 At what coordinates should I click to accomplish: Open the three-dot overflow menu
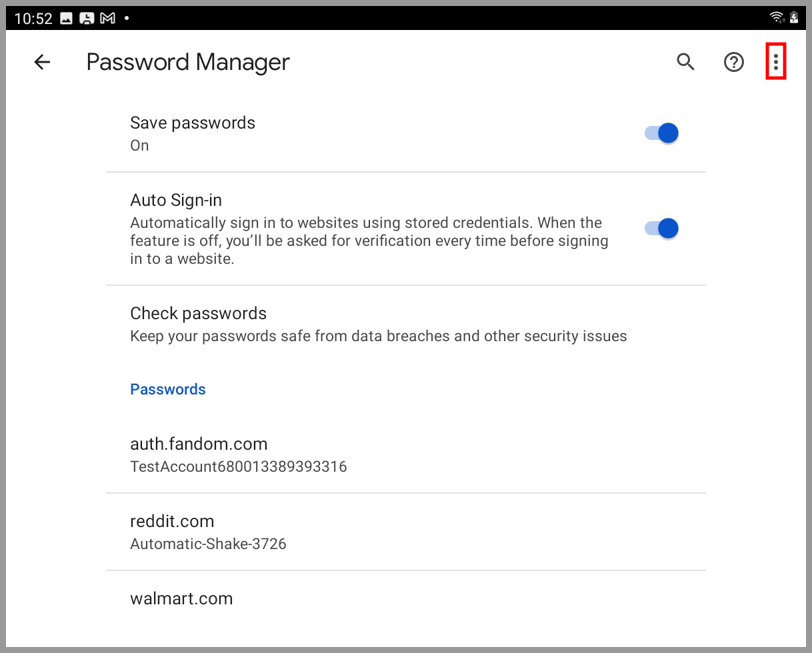775,62
